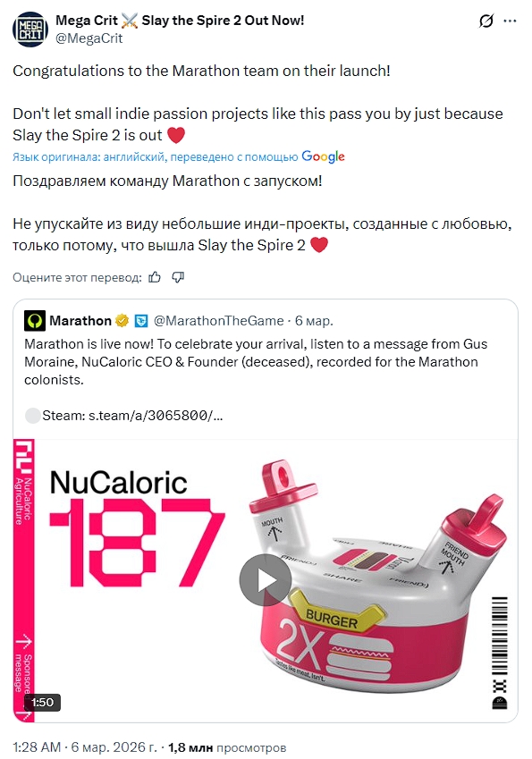The width and height of the screenshot is (532, 759).
Task: Play the NuCaloric video
Action: (x=266, y=580)
